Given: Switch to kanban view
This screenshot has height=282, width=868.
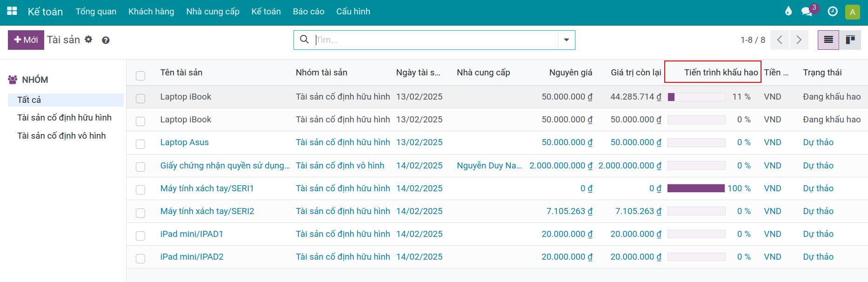Looking at the screenshot, I should pyautogui.click(x=850, y=40).
